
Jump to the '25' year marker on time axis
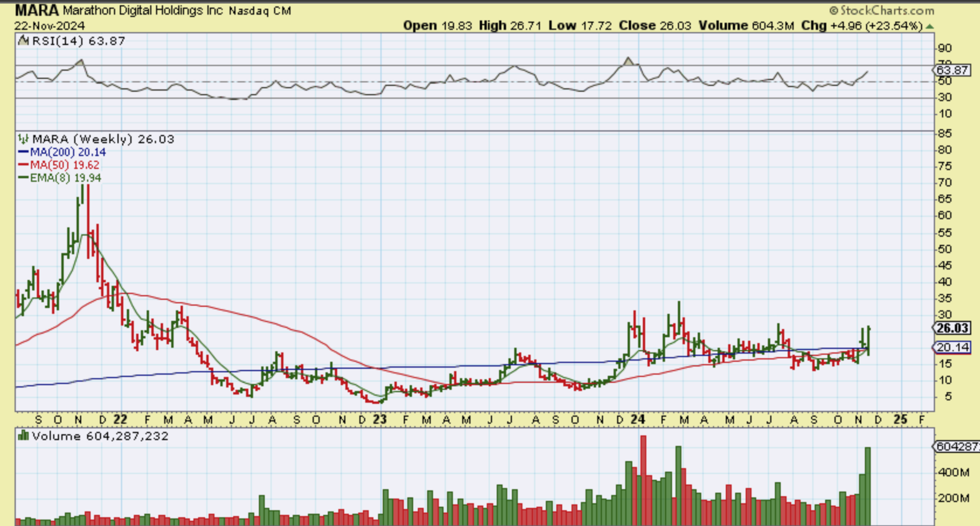pos(901,419)
